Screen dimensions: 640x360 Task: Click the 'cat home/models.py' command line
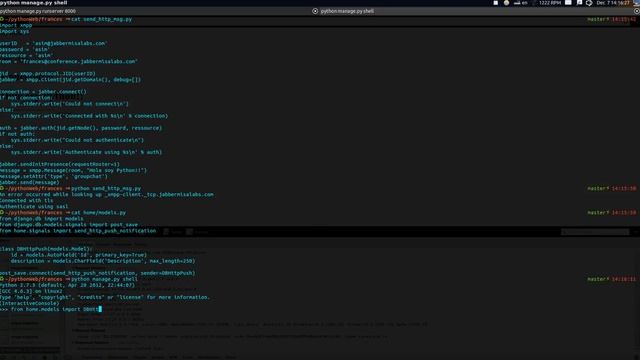pyautogui.click(x=98, y=213)
